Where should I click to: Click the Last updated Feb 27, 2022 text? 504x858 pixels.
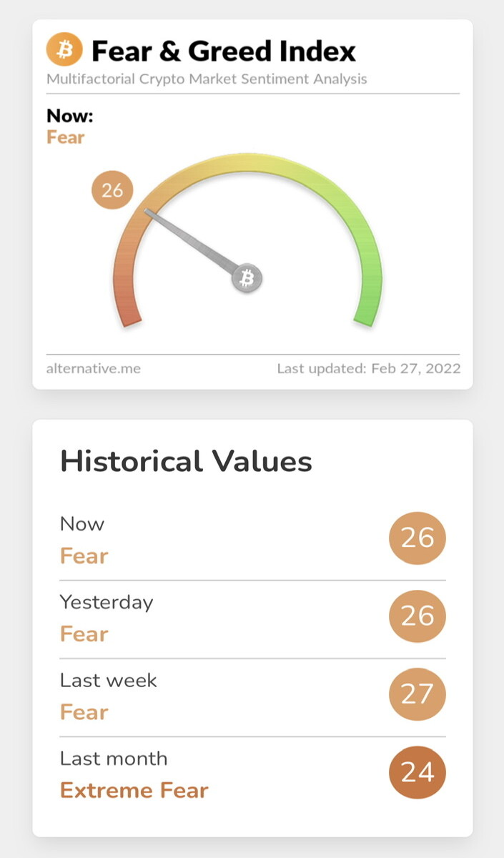[369, 369]
